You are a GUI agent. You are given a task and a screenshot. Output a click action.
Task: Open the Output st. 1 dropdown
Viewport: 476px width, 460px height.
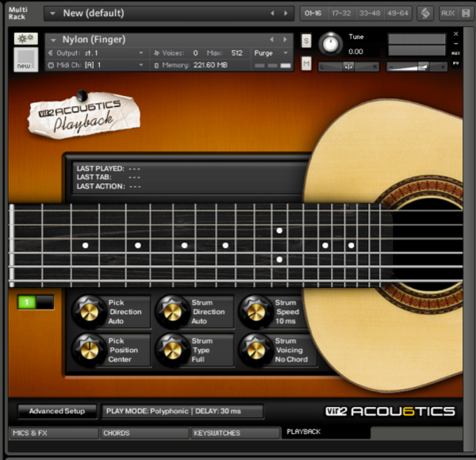tap(97, 53)
